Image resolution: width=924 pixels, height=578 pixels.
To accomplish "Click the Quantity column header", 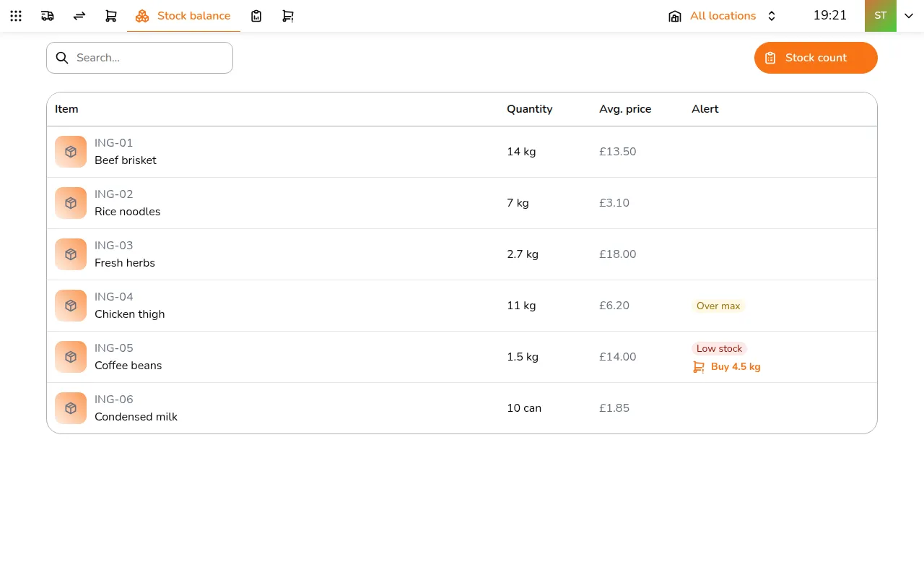I will pos(529,109).
